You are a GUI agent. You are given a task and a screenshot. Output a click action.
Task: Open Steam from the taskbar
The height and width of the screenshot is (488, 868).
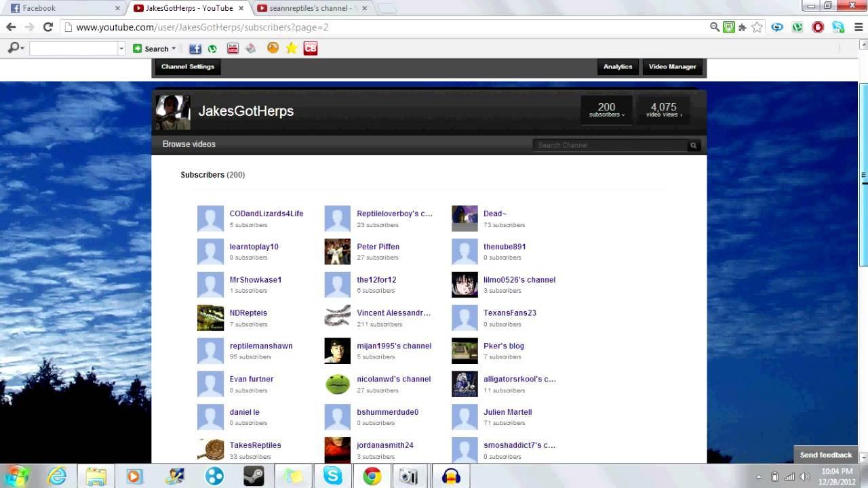tap(254, 476)
